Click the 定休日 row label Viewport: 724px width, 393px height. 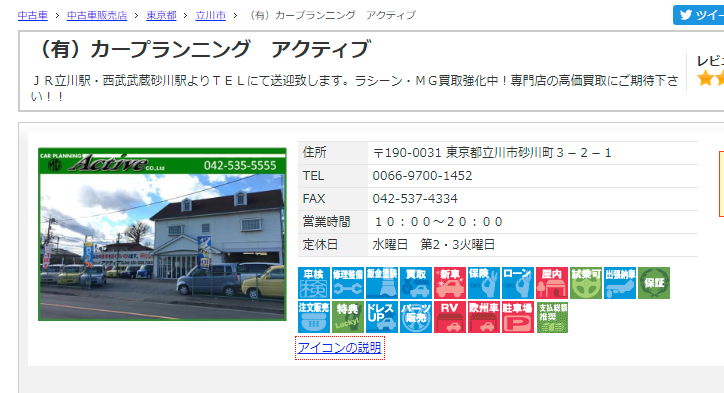click(320, 244)
